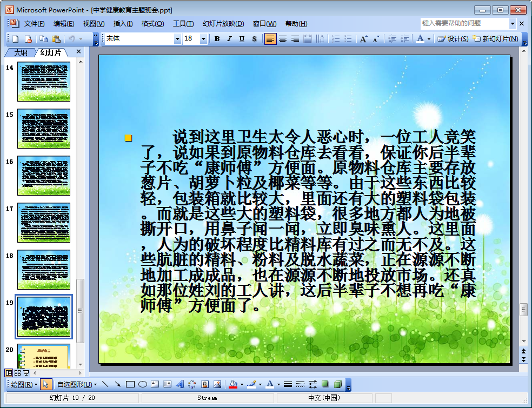
Task: Select slide 16 thumbnail
Action: 44,176
